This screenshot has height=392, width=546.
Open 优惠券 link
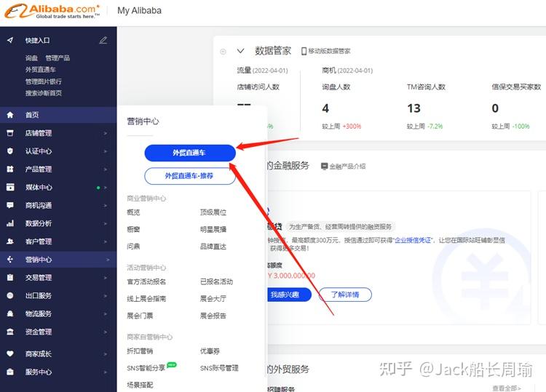click(x=210, y=351)
